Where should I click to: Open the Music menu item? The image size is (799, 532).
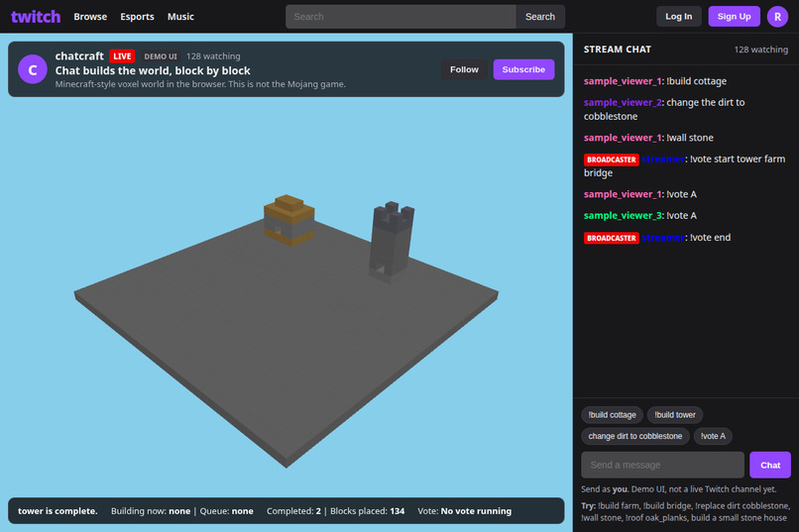(180, 17)
